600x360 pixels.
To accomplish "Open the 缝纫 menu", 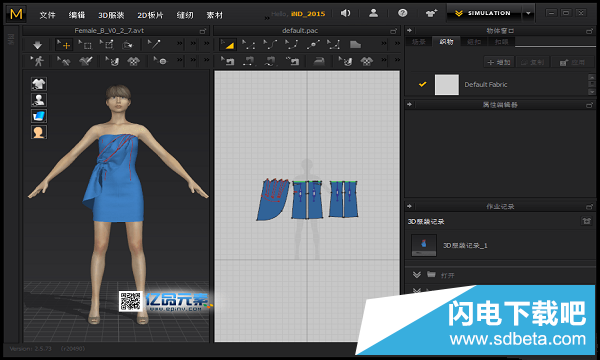I will 185,15.
